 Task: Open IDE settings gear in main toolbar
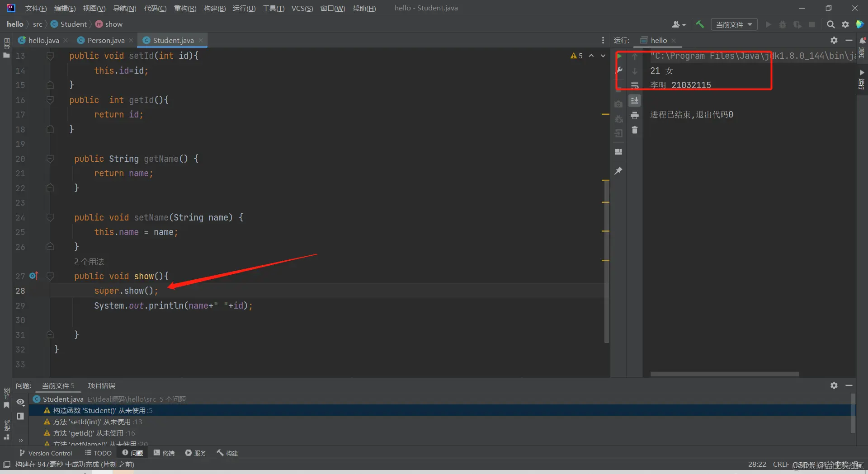click(x=845, y=24)
